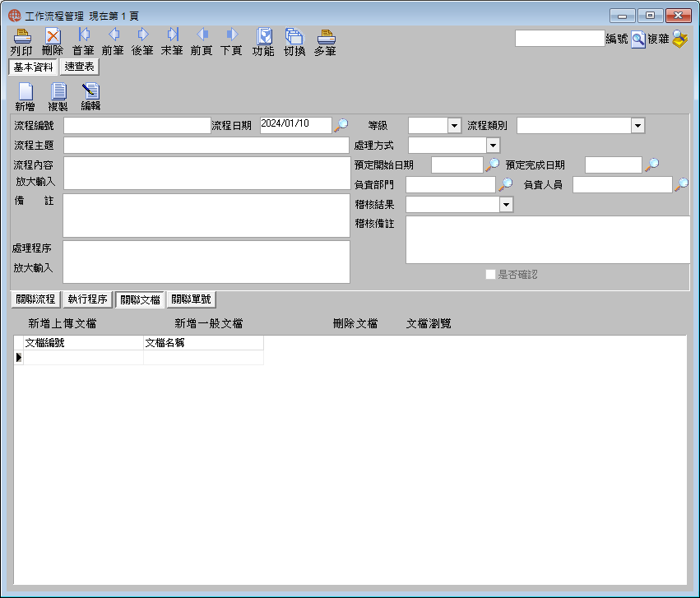Expand the 等級 dropdown

(454, 125)
